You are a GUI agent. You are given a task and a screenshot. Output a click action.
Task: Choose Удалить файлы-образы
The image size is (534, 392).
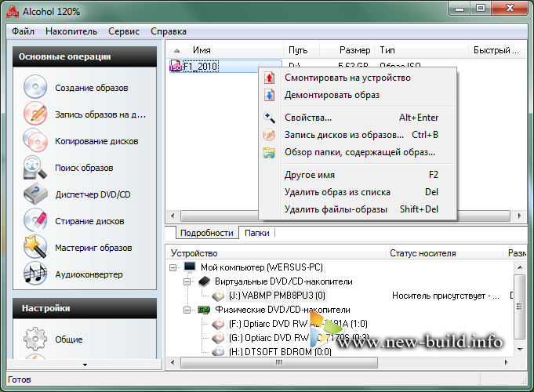358,209
